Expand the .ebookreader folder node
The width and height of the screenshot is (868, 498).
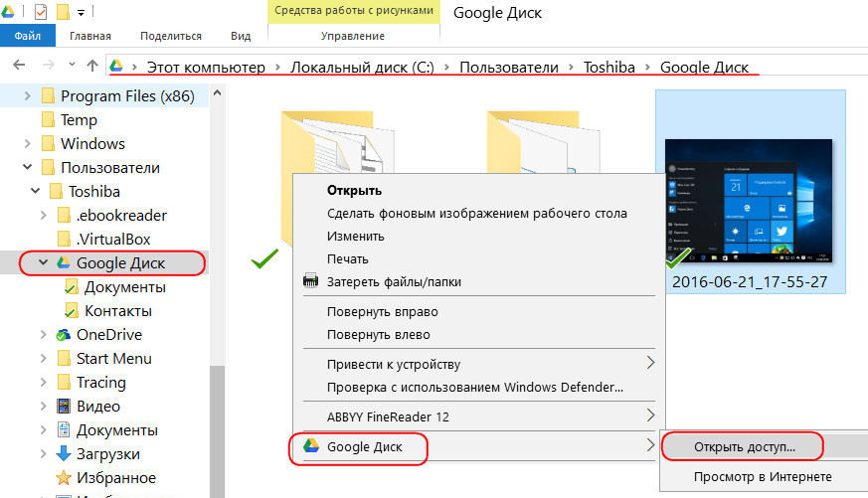click(x=43, y=215)
